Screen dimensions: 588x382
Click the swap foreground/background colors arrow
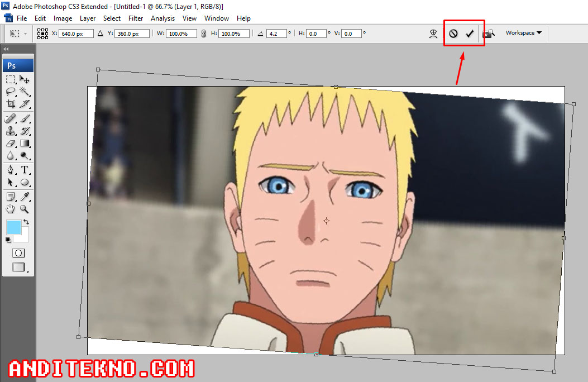[x=26, y=222]
